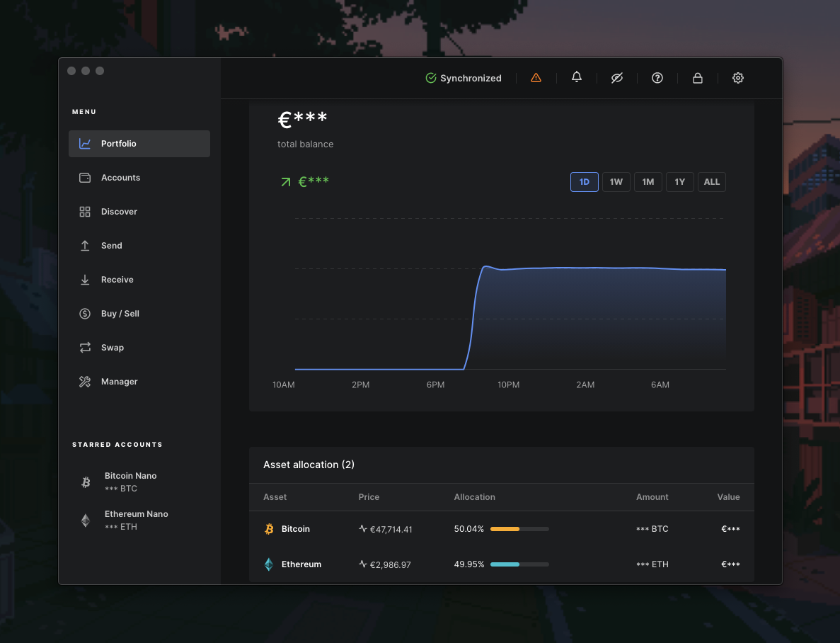Viewport: 840px width, 643px height.
Task: Click the orange warning triangle icon
Action: point(536,78)
